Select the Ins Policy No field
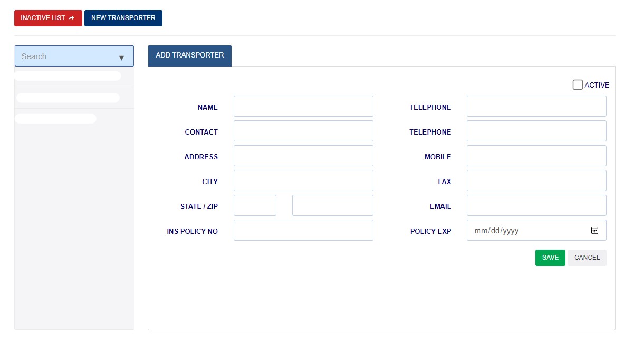The height and width of the screenshot is (342, 644). click(303, 230)
